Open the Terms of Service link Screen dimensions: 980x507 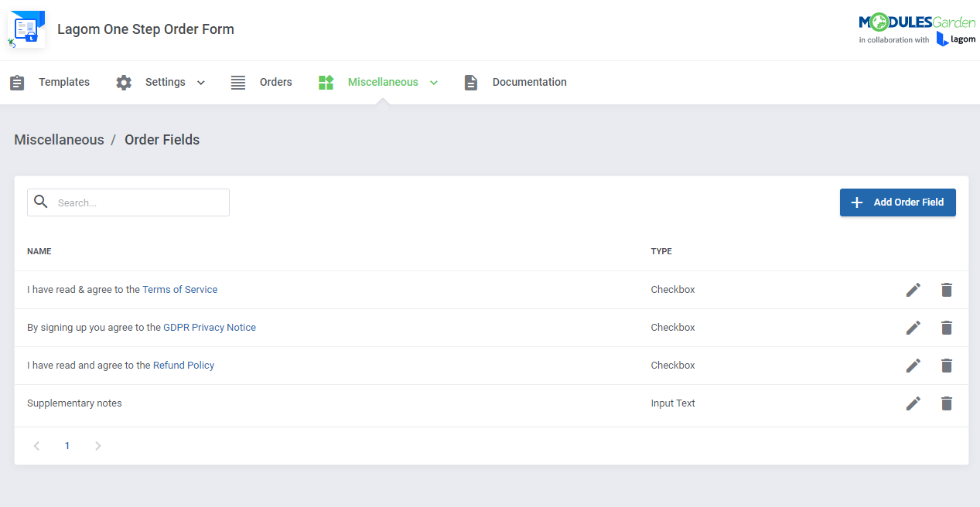tap(179, 290)
